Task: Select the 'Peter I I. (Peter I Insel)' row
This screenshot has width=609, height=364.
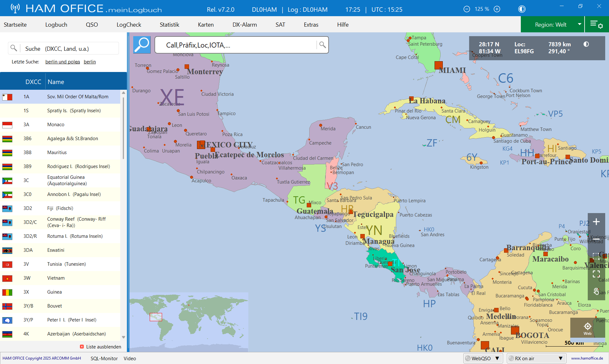Action: tap(60, 320)
